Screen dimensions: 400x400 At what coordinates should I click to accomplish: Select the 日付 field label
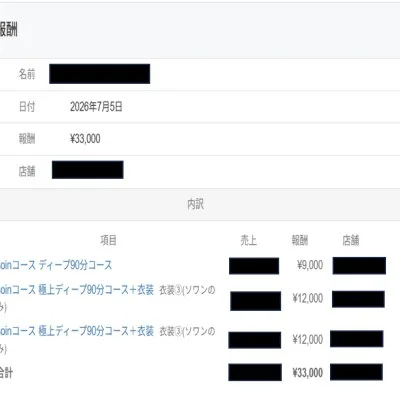tap(27, 107)
